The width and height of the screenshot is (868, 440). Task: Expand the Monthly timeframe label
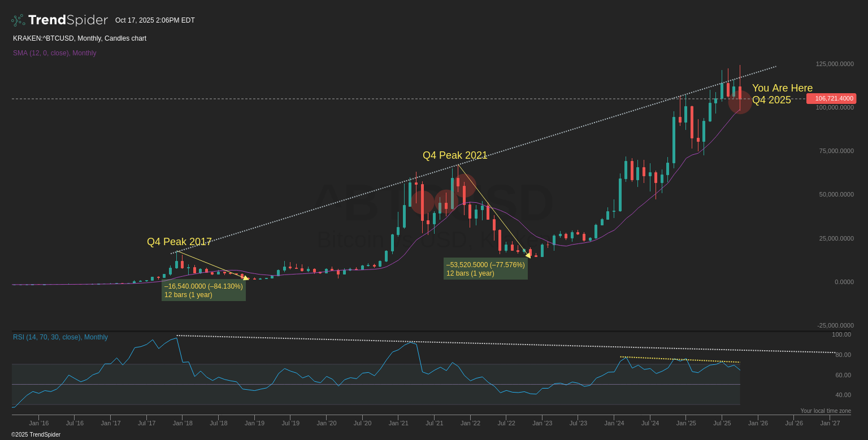[x=89, y=38]
